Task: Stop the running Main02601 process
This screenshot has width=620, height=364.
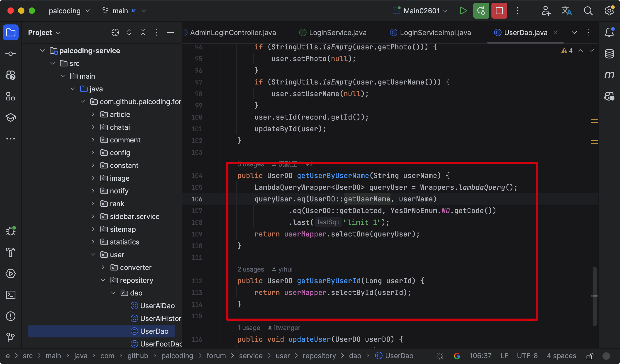Action: point(499,11)
